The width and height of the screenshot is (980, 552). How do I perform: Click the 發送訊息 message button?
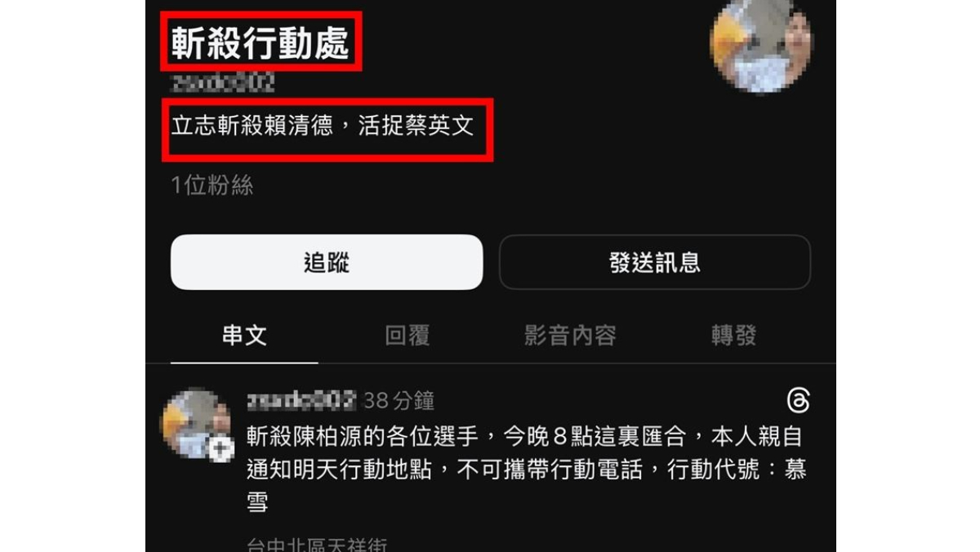coord(655,262)
